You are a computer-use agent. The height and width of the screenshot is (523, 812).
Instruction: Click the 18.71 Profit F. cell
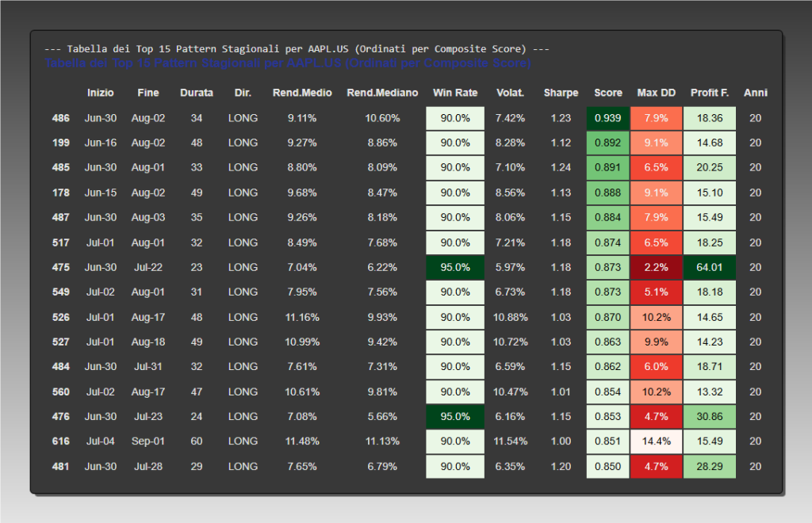click(710, 366)
